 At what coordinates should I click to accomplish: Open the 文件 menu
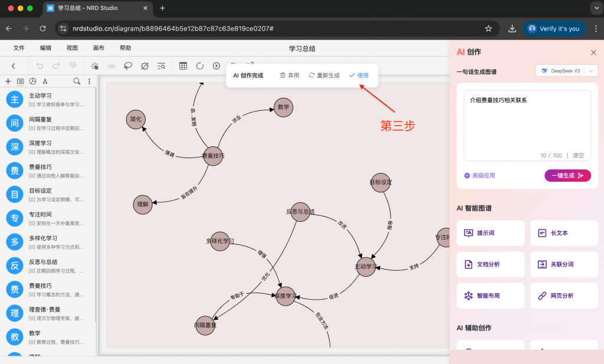(19, 48)
